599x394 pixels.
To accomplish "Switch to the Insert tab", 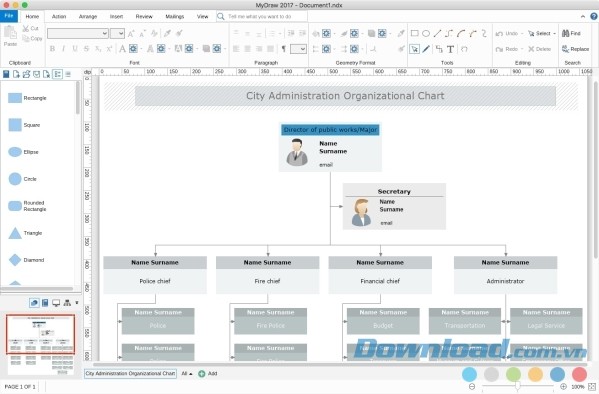I will point(116,16).
